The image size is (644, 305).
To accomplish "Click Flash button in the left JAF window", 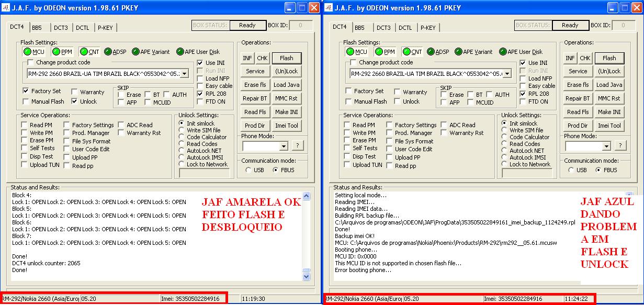I will point(287,58).
